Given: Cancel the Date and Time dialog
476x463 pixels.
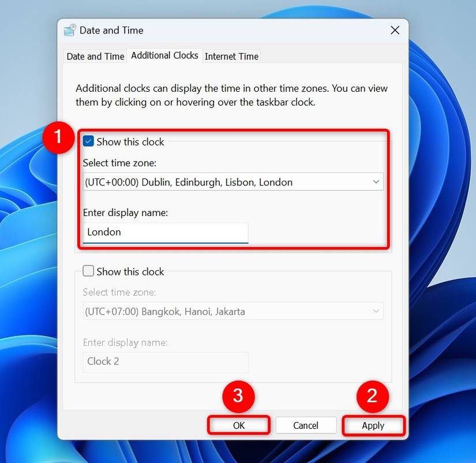Looking at the screenshot, I should pos(306,425).
